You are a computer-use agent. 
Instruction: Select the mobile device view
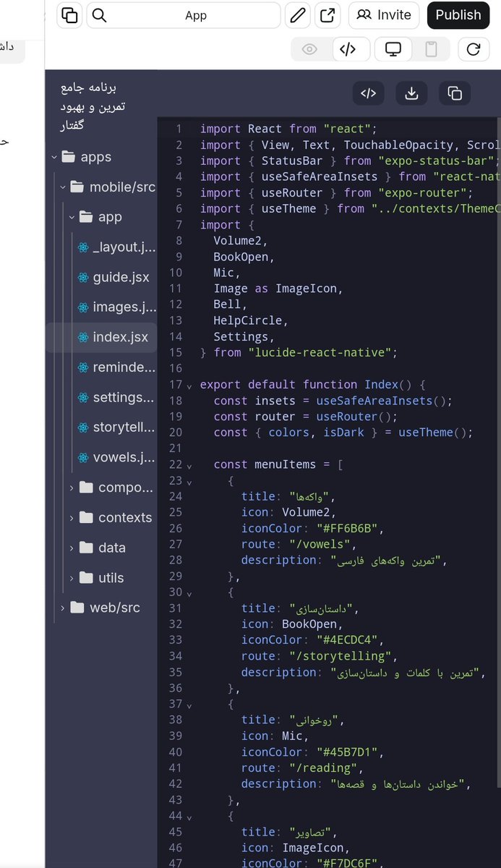pos(431,49)
